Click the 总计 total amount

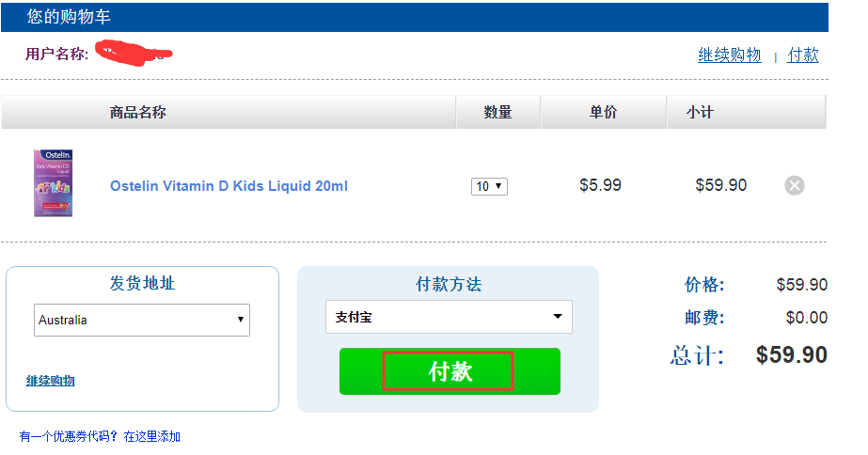pos(791,354)
